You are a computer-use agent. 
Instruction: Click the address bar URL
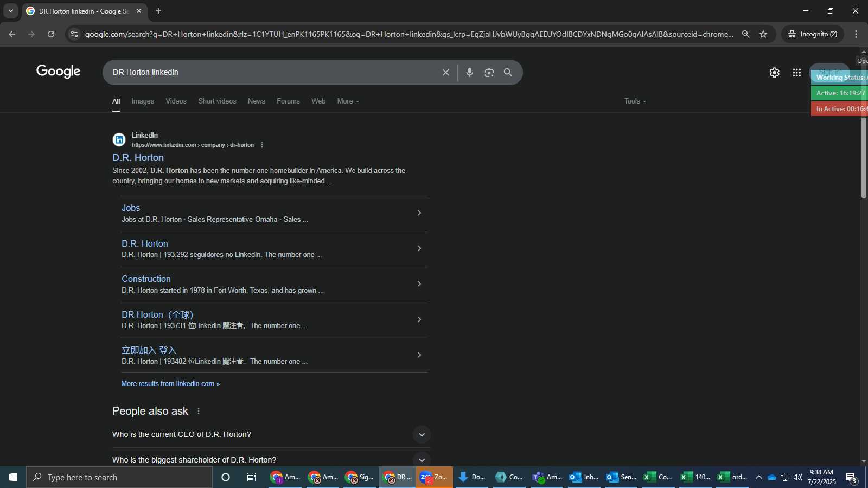coord(409,34)
